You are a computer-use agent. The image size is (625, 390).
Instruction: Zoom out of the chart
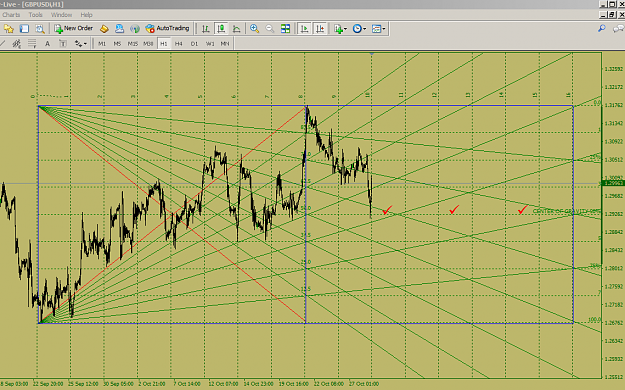[x=270, y=29]
